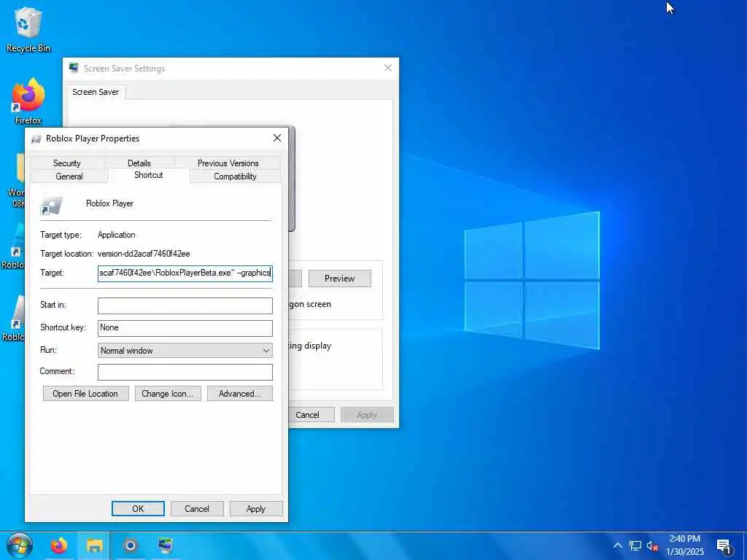Click the Target location value text
The width and height of the screenshot is (747, 560).
click(144, 254)
